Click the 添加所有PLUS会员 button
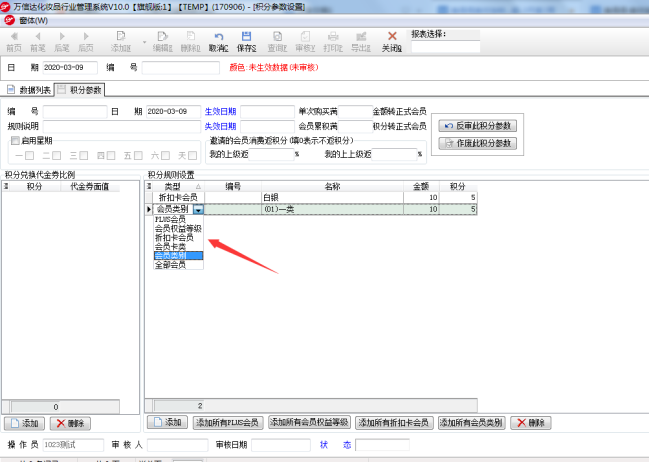This screenshot has height=462, width=649. point(228,423)
